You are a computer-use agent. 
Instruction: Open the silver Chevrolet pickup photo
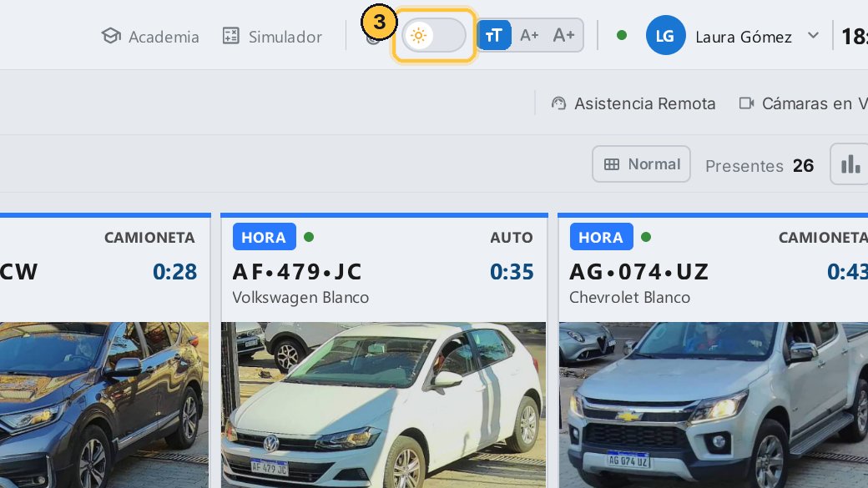point(713,405)
